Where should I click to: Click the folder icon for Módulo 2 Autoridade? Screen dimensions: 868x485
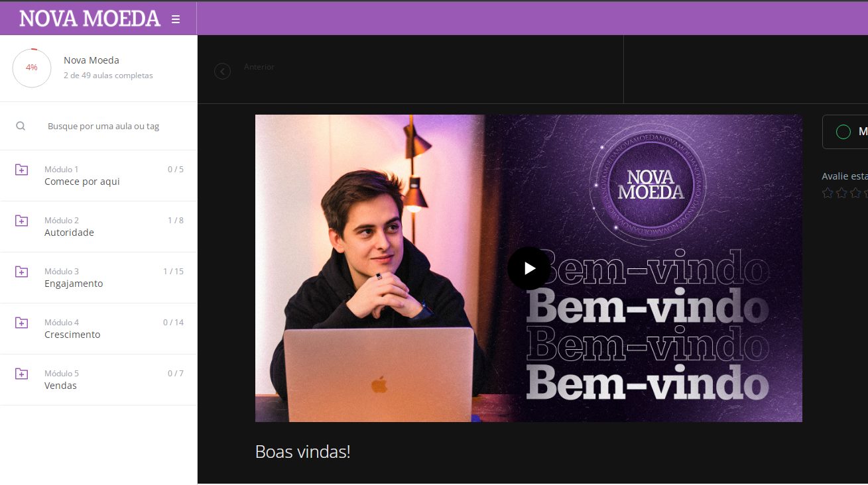tap(21, 221)
